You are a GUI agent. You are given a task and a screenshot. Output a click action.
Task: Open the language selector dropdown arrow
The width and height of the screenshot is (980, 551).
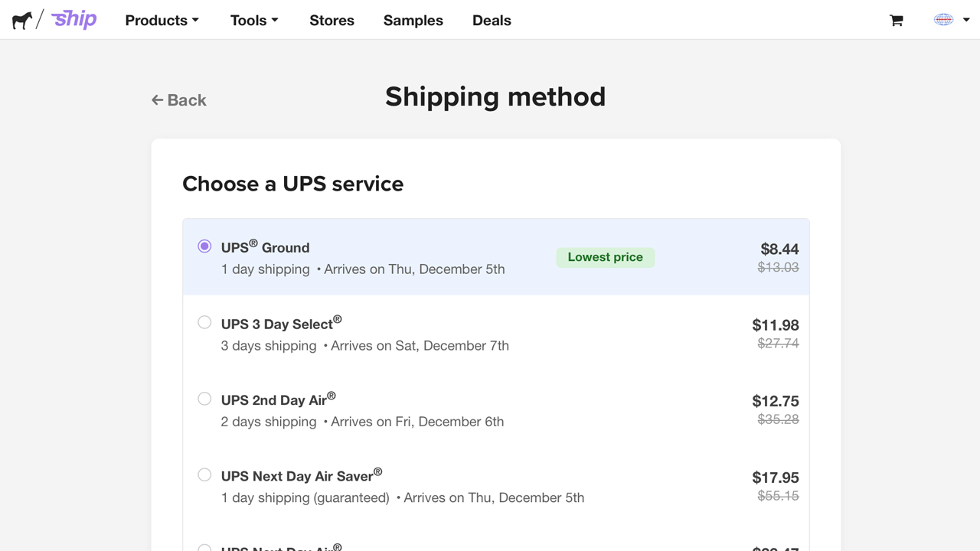coord(966,20)
